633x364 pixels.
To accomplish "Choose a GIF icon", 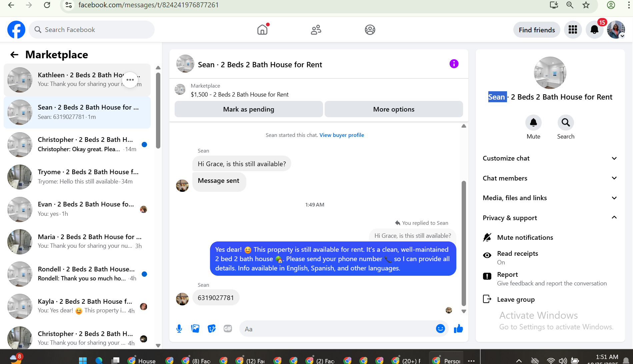I will pos(228,329).
